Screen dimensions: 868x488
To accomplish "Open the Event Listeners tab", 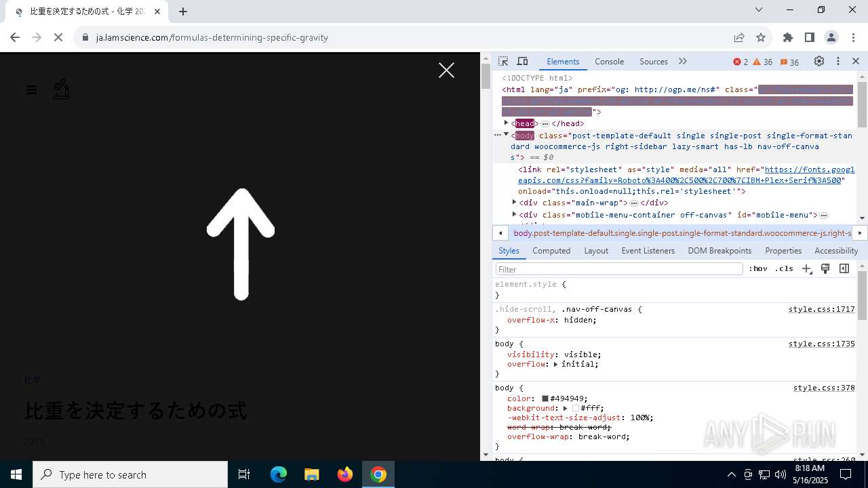I will coord(648,250).
